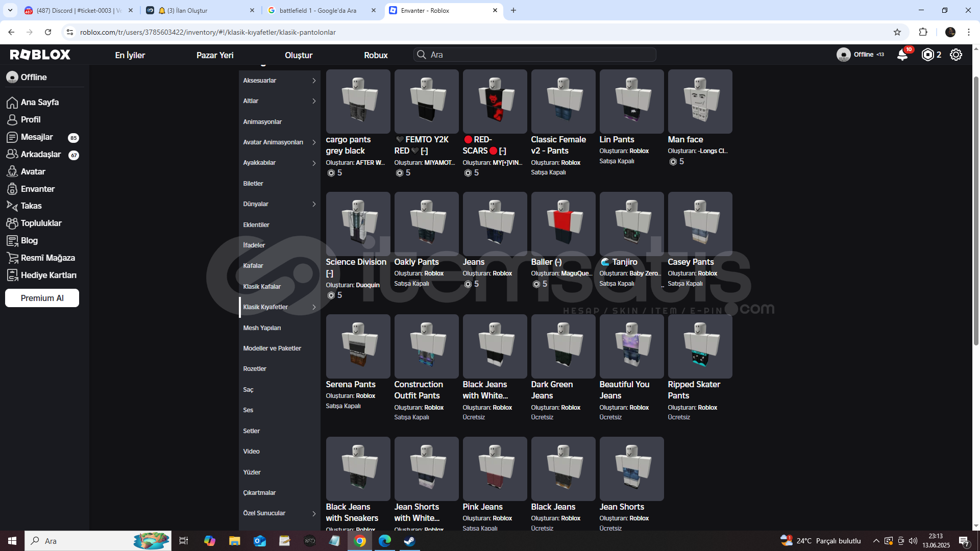Click the Robux balance icon
Image resolution: width=980 pixels, height=551 pixels.
pyautogui.click(x=927, y=55)
